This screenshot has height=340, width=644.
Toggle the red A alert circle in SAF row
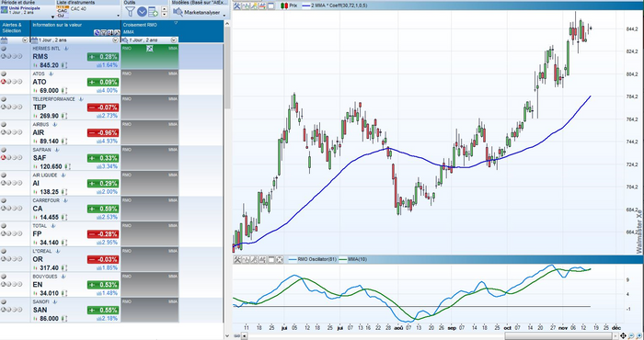4,157
